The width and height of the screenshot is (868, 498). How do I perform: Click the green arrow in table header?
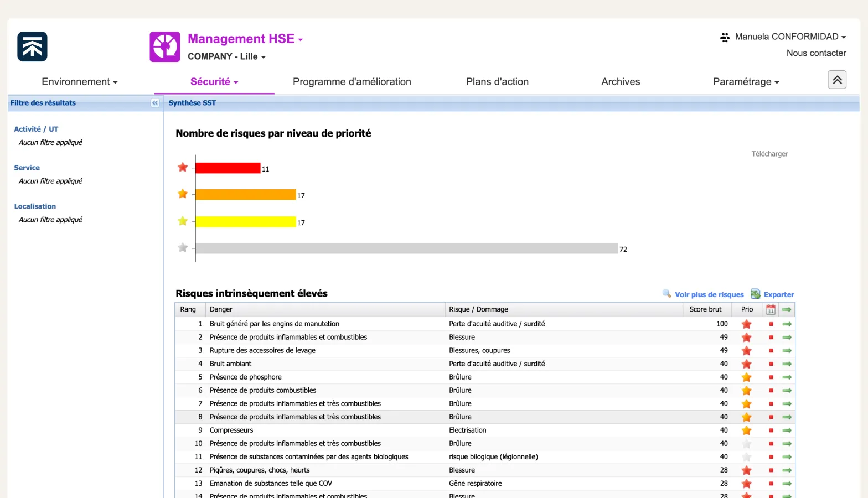click(x=787, y=310)
